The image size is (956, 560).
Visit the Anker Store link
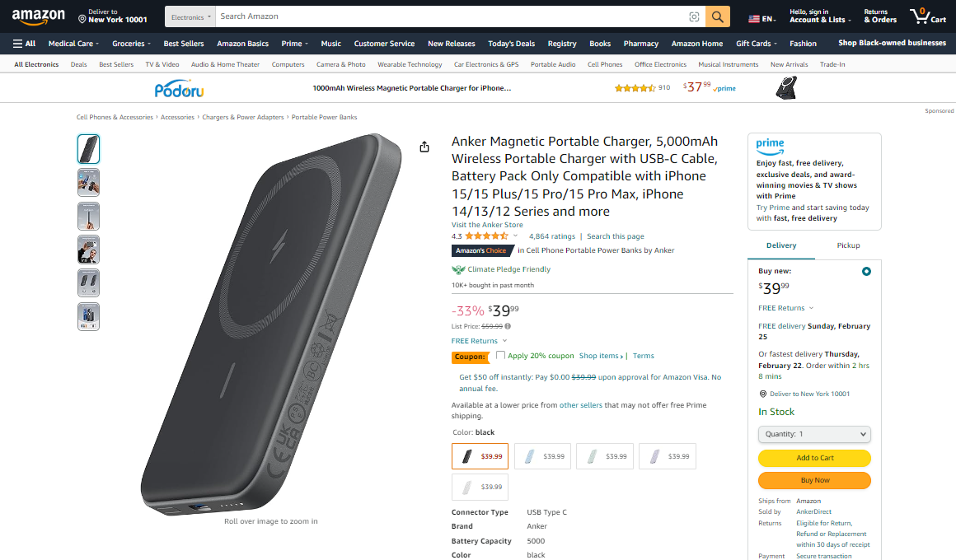click(487, 225)
